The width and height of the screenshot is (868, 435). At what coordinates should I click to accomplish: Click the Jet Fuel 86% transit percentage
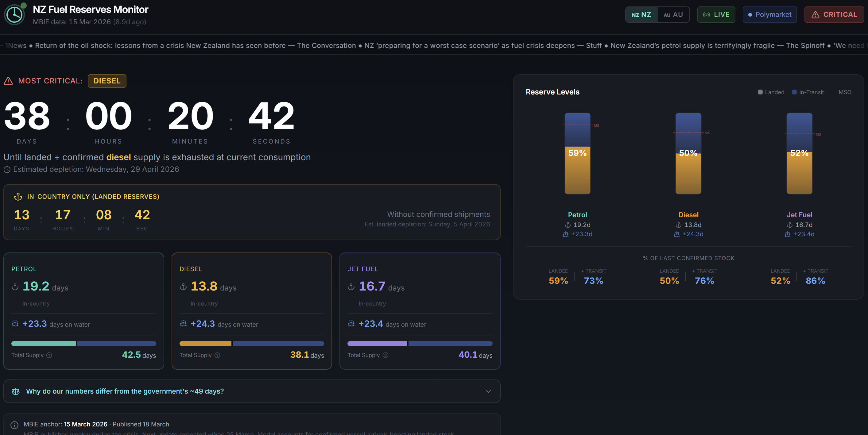coord(815,281)
